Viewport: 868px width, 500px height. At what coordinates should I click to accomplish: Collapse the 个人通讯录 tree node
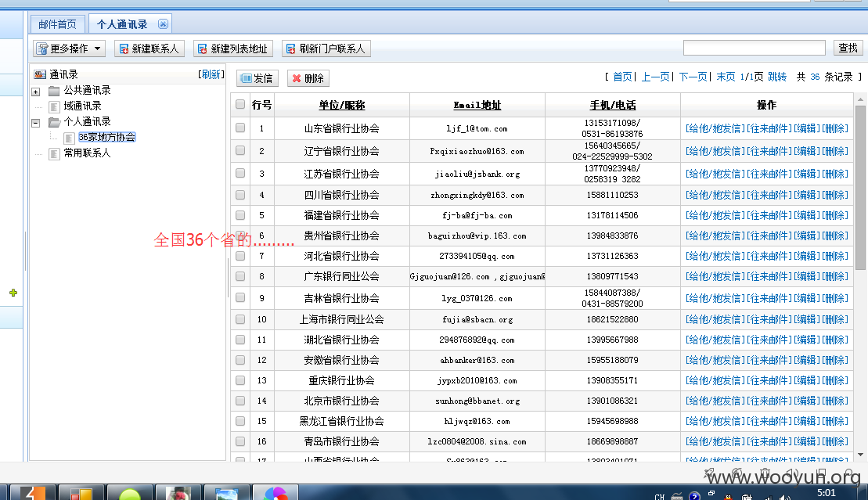(x=35, y=123)
